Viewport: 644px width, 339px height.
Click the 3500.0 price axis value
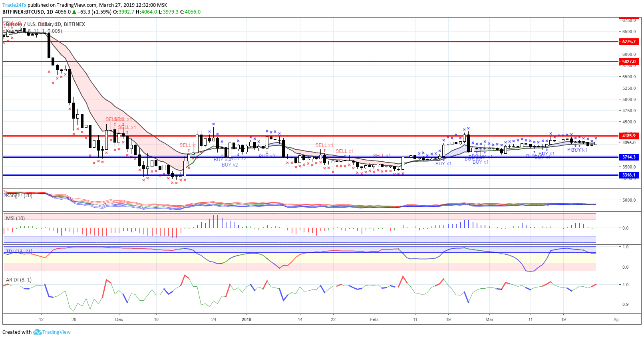(x=629, y=167)
